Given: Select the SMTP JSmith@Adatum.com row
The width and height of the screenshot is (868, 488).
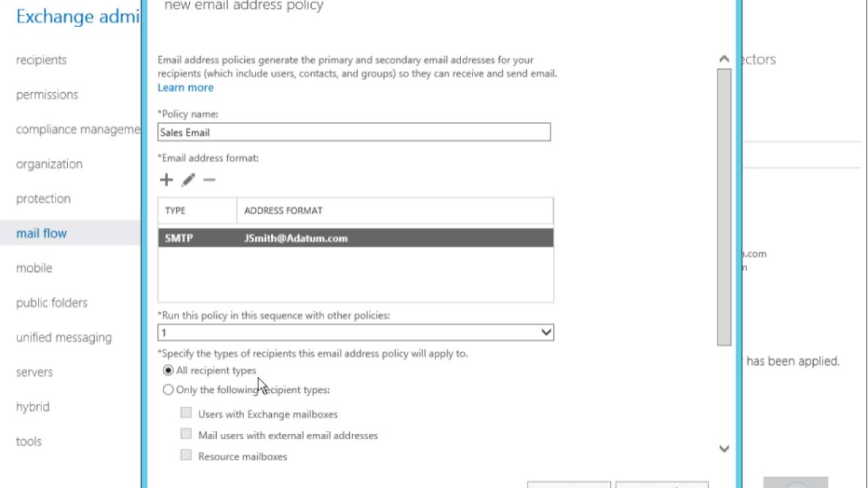Looking at the screenshot, I should coord(355,238).
